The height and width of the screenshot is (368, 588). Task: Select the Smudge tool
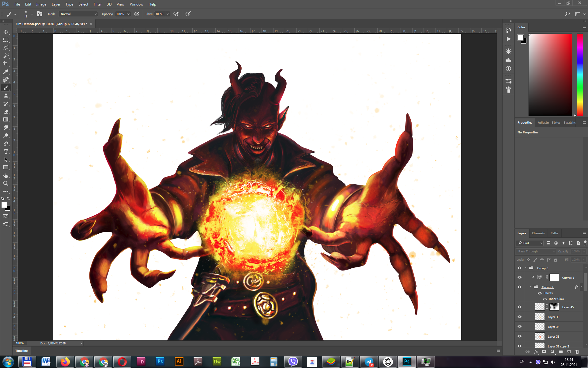pos(6,128)
